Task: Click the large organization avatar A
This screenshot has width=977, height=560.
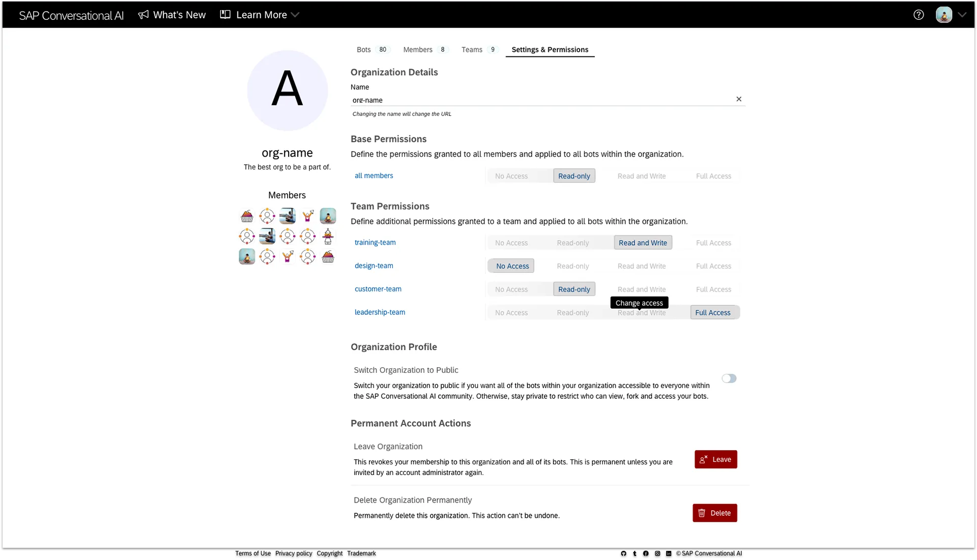Action: click(288, 90)
